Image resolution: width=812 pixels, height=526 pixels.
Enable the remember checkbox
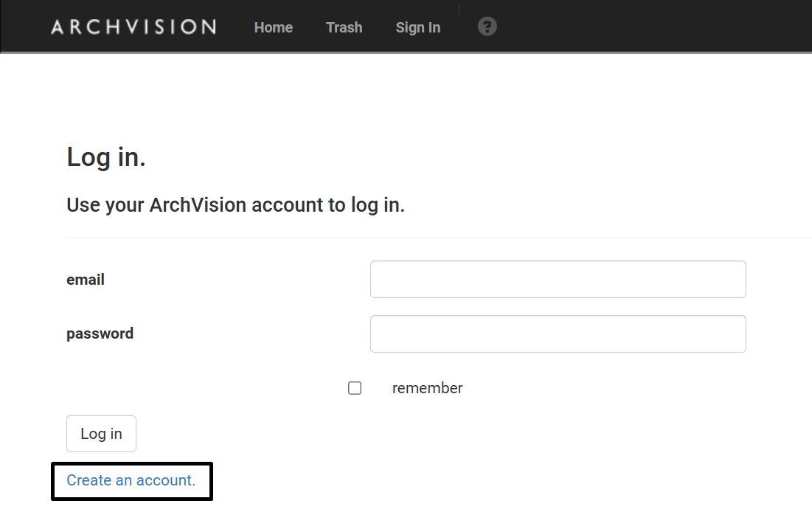point(355,388)
